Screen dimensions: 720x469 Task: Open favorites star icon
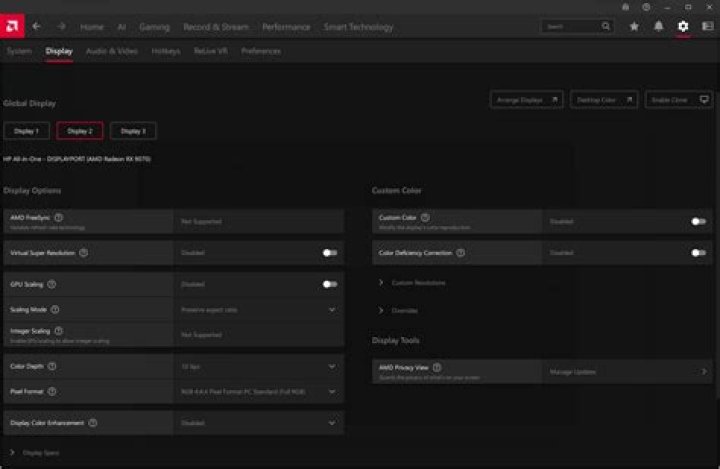[634, 26]
